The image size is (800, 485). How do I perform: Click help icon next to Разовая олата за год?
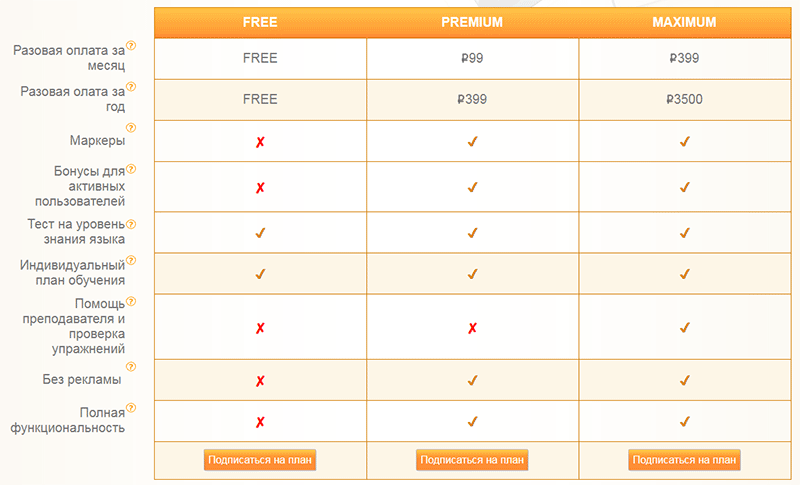tap(131, 87)
